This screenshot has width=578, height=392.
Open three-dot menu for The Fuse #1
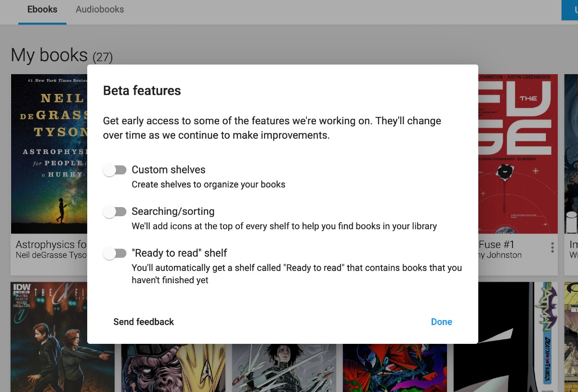tap(552, 248)
